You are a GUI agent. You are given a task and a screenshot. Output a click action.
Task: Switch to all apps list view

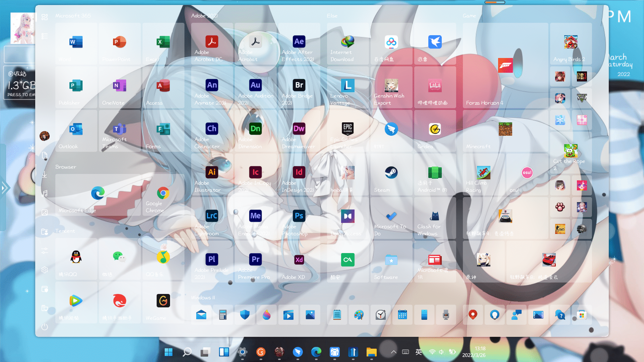click(x=45, y=36)
